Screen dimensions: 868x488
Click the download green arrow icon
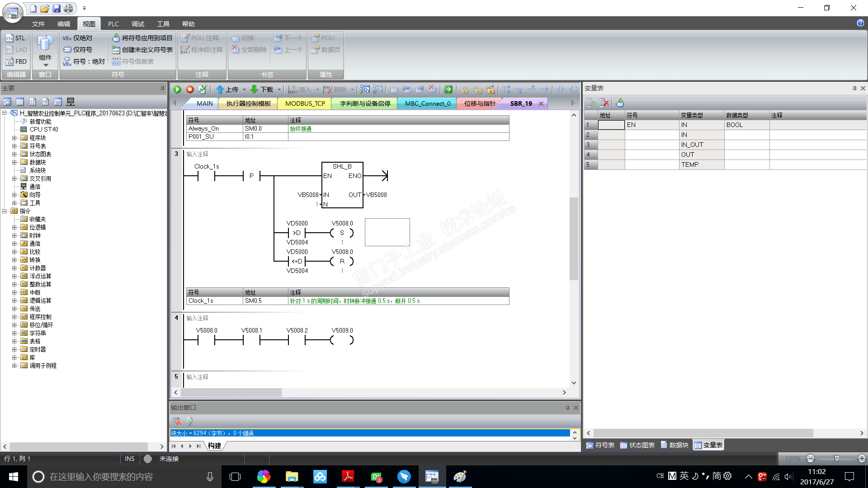[255, 89]
